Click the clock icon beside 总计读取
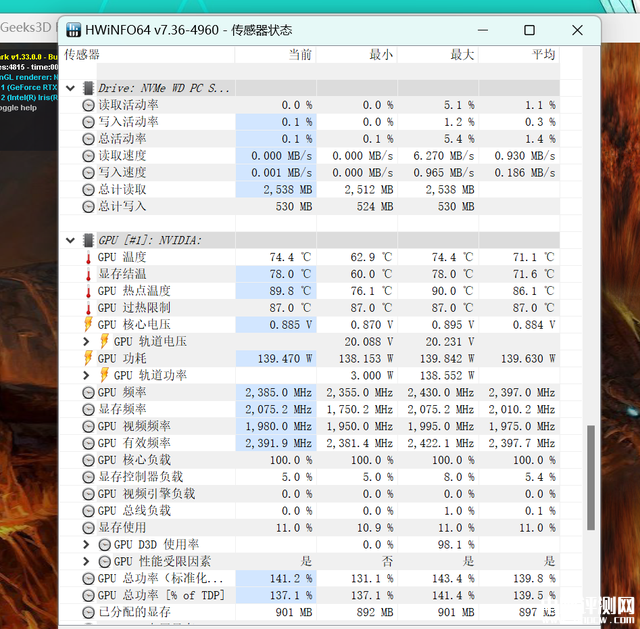The height and width of the screenshot is (629, 640). 88,190
